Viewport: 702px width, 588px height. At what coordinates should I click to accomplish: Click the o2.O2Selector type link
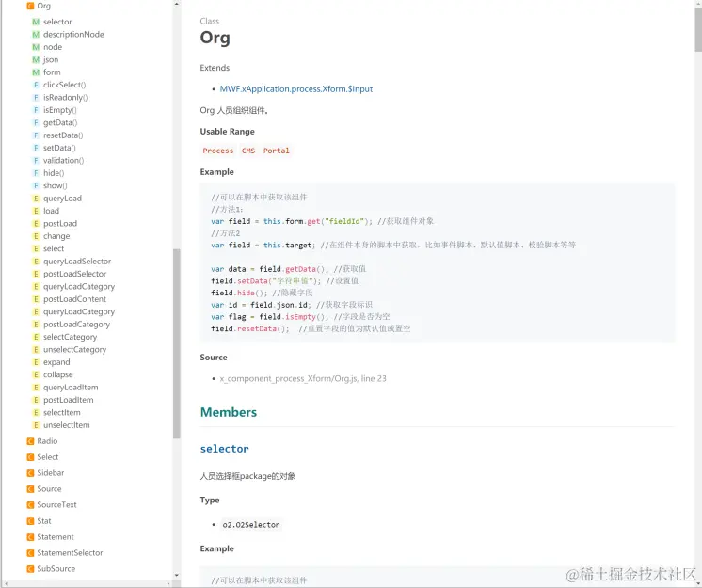click(251, 524)
